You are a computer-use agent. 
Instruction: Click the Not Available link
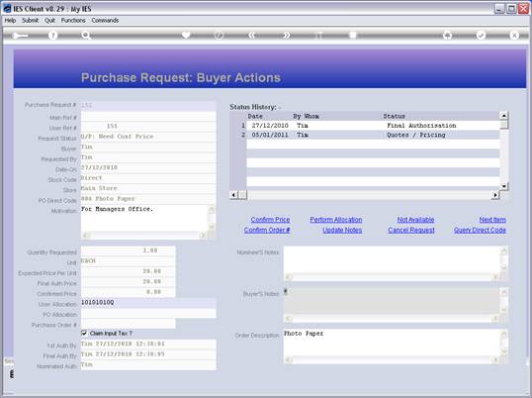(415, 220)
